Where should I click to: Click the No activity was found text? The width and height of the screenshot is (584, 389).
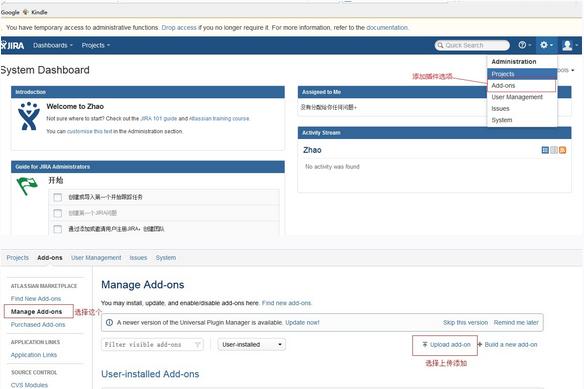pos(332,167)
